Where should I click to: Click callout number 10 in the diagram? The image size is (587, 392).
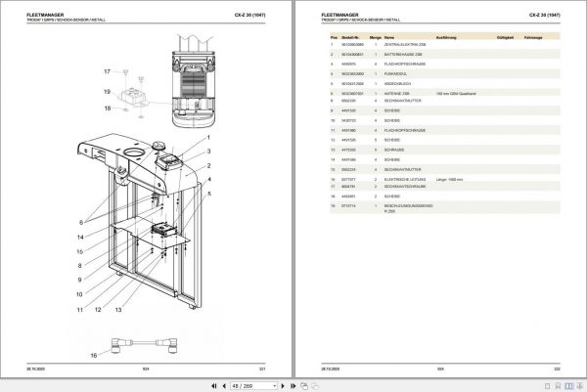(x=79, y=294)
